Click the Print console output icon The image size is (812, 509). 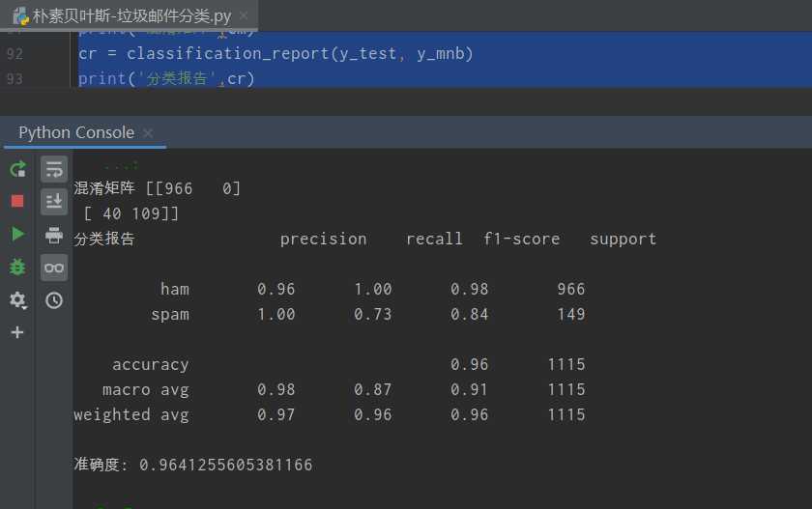coord(54,235)
